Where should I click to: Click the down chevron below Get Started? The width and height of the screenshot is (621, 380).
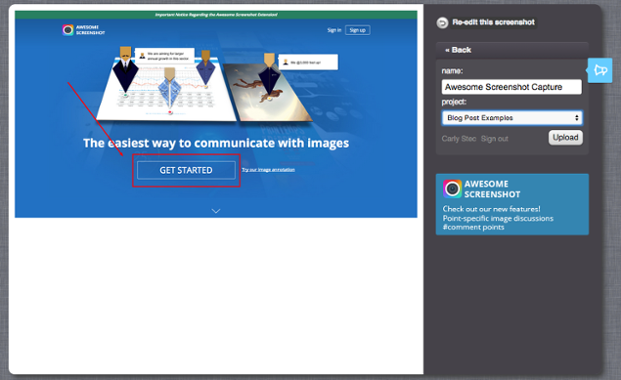(x=215, y=211)
